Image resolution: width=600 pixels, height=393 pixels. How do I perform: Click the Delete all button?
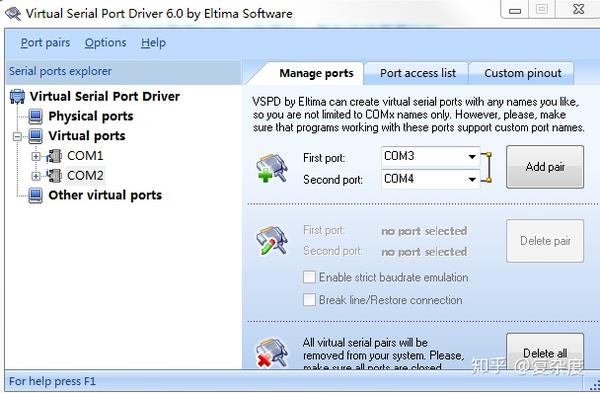pyautogui.click(x=545, y=352)
